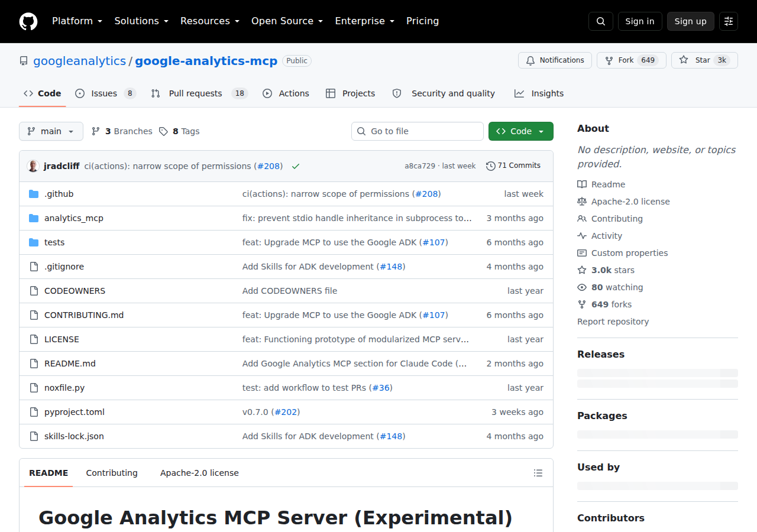The width and height of the screenshot is (757, 532).
Task: Select the Contributing readme tab
Action: [x=112, y=473]
